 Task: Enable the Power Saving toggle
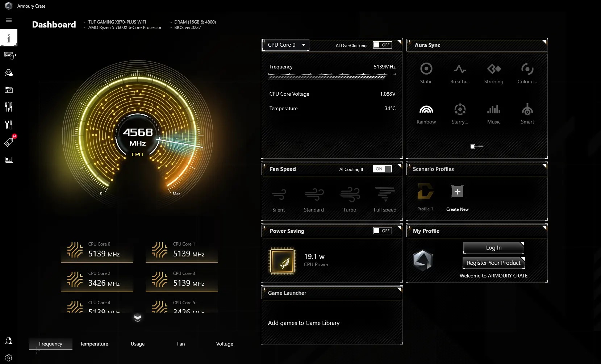[382, 231]
